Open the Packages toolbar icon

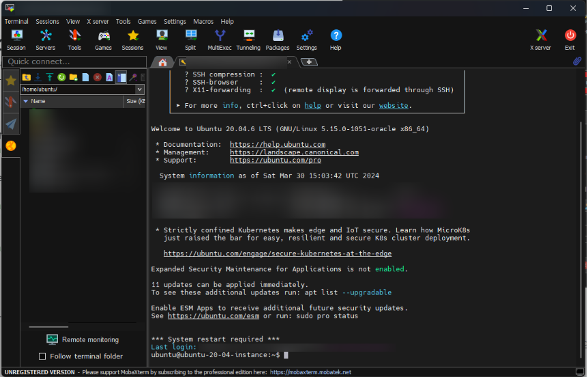pos(278,40)
